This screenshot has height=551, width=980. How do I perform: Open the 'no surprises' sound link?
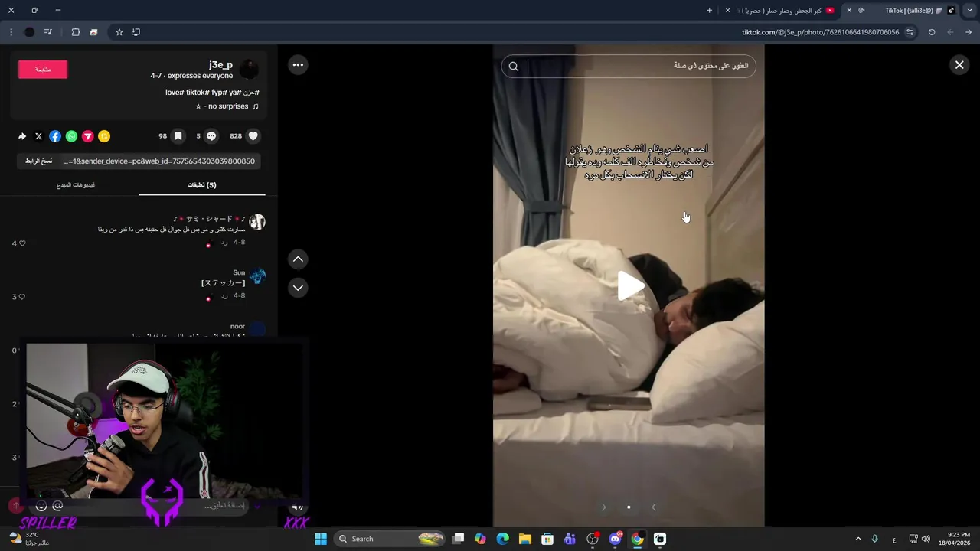[x=227, y=106]
